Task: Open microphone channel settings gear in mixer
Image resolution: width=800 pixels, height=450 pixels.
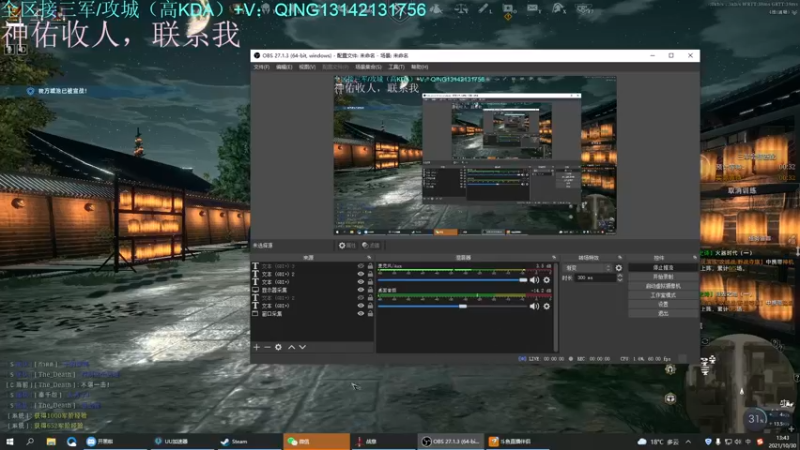Action: tap(546, 280)
